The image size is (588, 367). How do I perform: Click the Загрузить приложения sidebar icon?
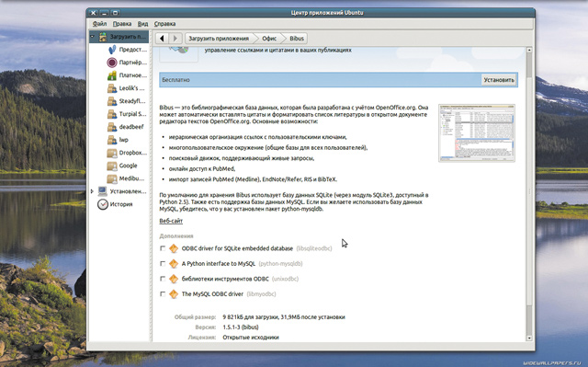[x=103, y=37]
